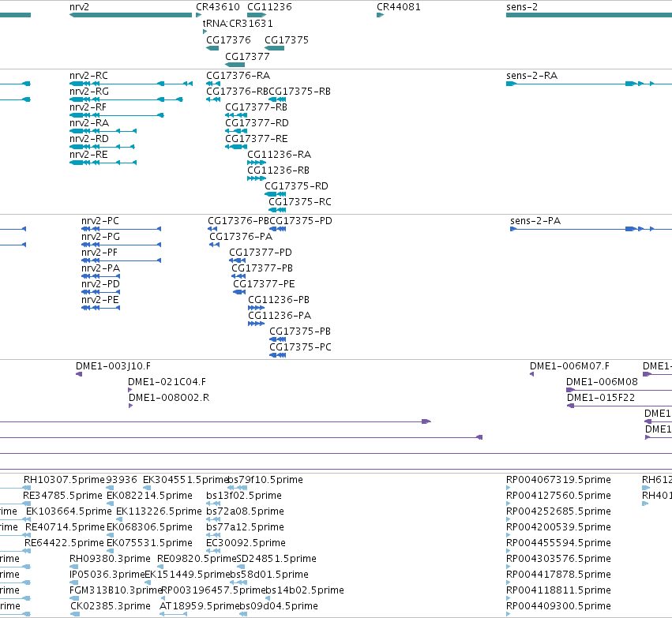Open EST label RP004409300.5prime

click(x=558, y=606)
